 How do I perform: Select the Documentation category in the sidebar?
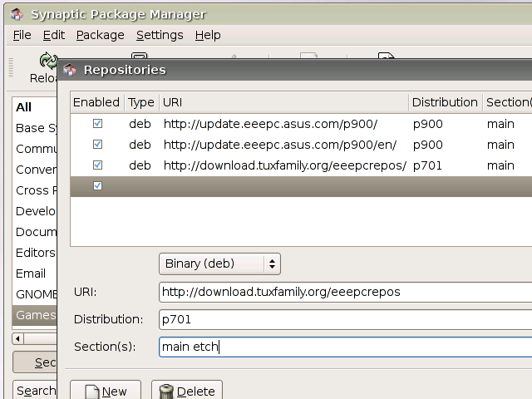[x=35, y=232]
